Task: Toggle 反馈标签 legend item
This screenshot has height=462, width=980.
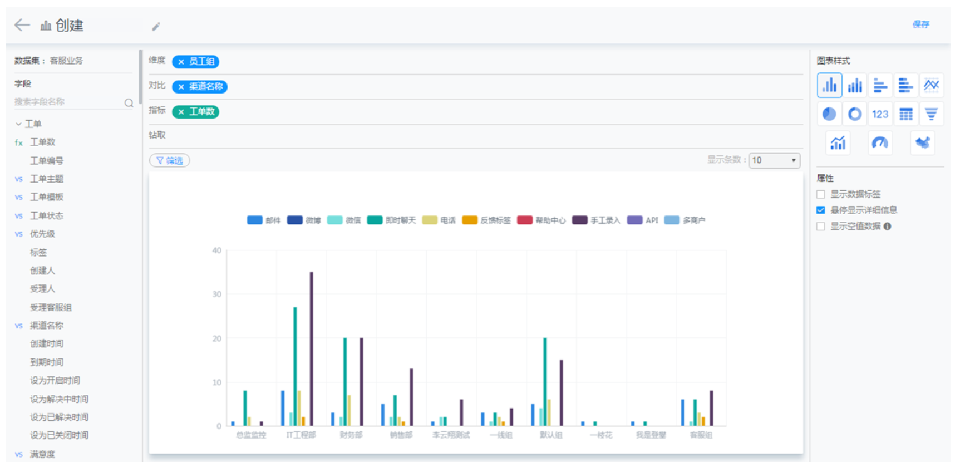Action: click(x=486, y=220)
